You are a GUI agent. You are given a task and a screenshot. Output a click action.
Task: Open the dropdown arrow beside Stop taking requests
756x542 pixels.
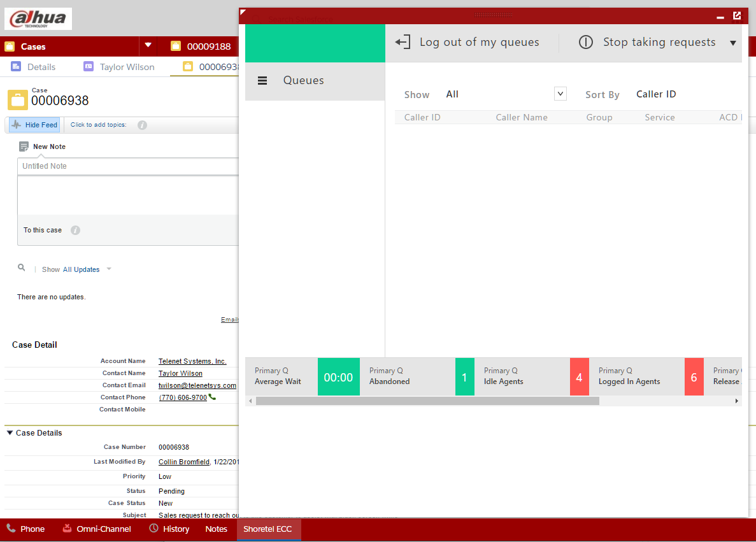tap(733, 43)
